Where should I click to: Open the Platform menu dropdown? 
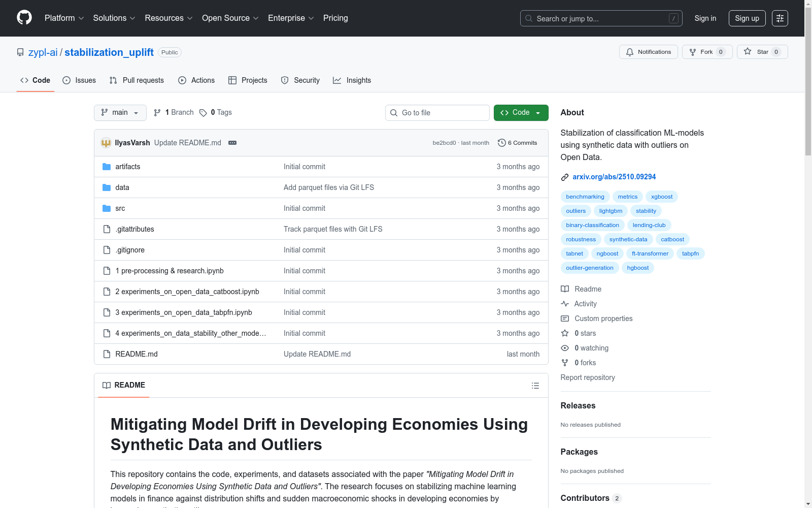coord(64,18)
